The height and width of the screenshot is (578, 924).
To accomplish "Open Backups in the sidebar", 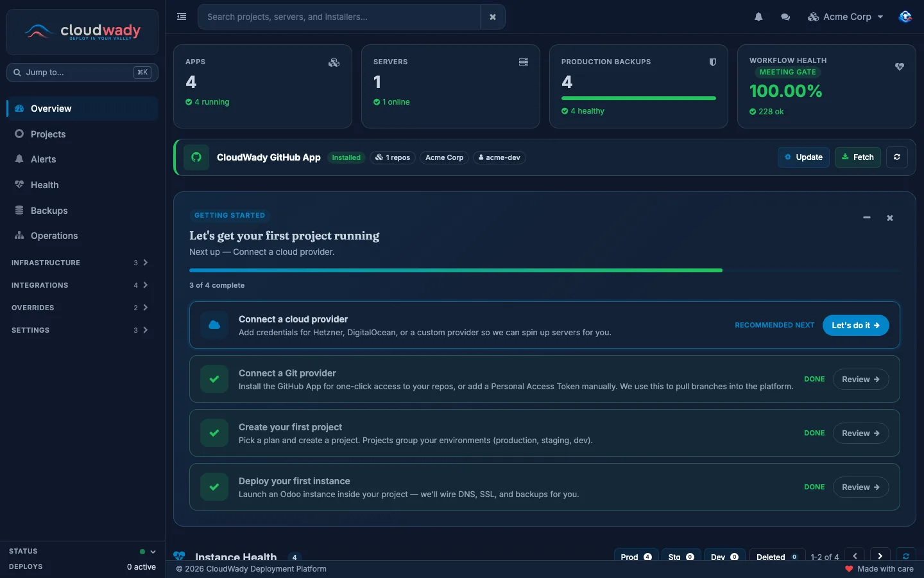I will [82, 211].
